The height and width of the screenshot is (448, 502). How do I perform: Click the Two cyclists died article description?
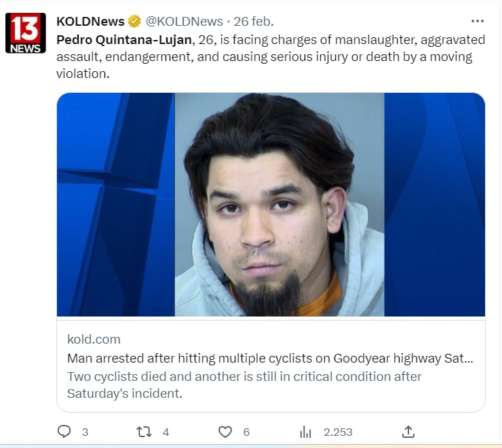pyautogui.click(x=244, y=385)
